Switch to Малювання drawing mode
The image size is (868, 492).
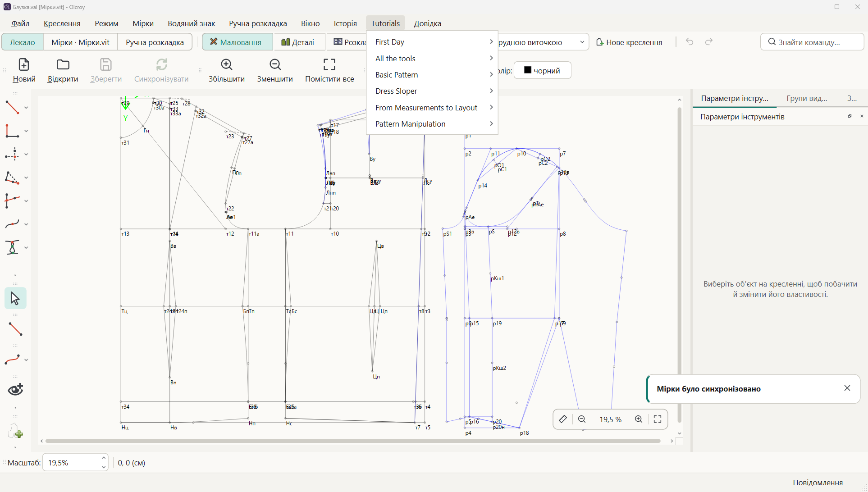[238, 42]
